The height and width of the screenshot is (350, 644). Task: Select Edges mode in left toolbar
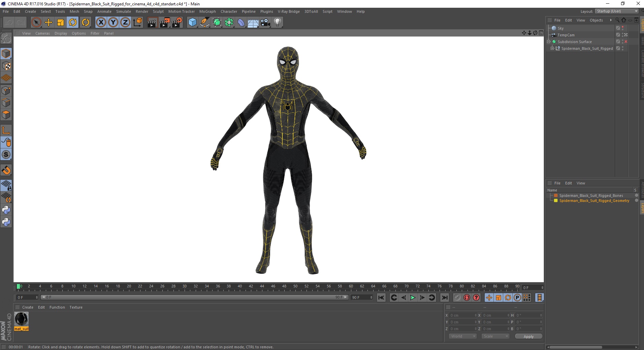click(x=6, y=103)
